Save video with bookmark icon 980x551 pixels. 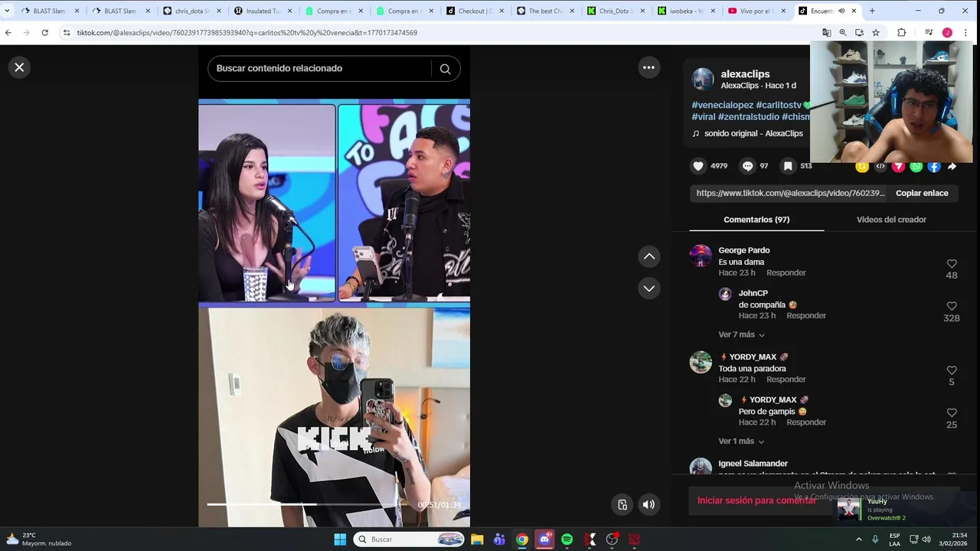tap(788, 166)
